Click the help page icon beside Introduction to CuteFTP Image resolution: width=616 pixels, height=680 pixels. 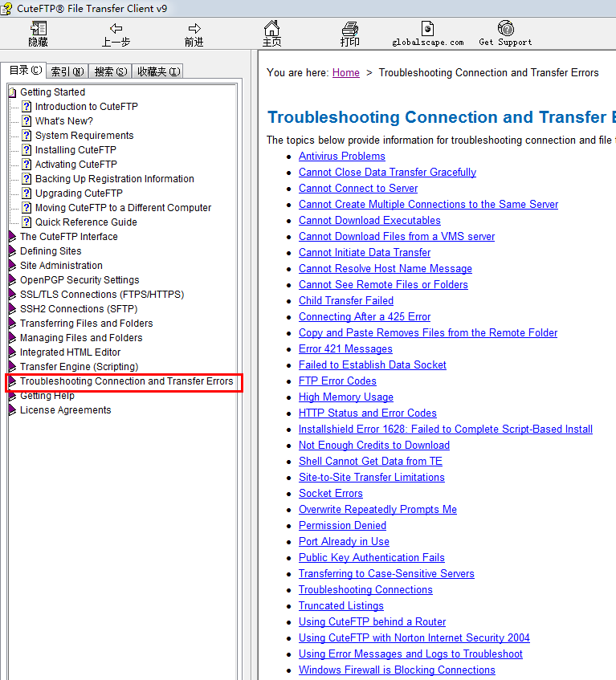pos(27,106)
